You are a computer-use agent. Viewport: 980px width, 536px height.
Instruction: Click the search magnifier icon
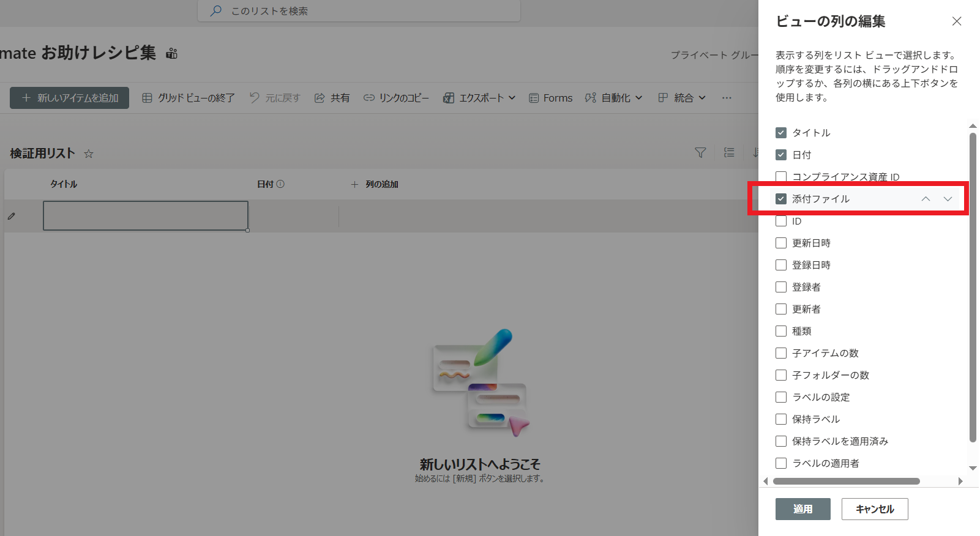pyautogui.click(x=215, y=11)
